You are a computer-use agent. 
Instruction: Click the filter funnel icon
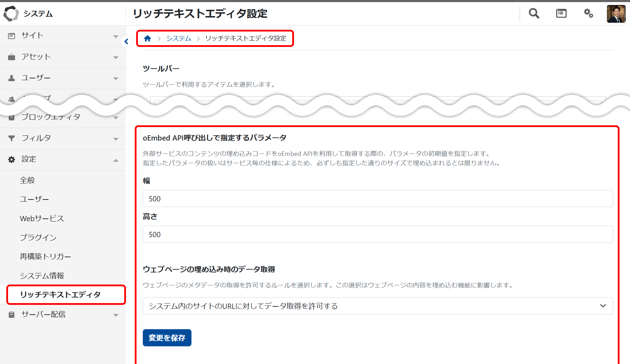[12, 138]
